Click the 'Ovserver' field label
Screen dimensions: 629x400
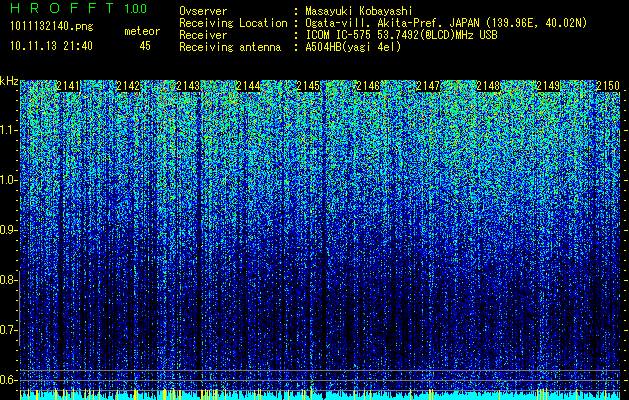point(203,11)
